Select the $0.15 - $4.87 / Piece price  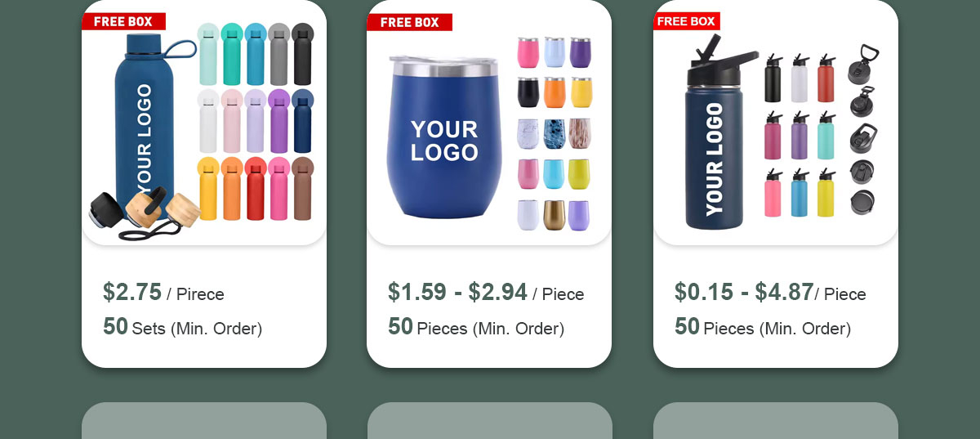coord(770,293)
